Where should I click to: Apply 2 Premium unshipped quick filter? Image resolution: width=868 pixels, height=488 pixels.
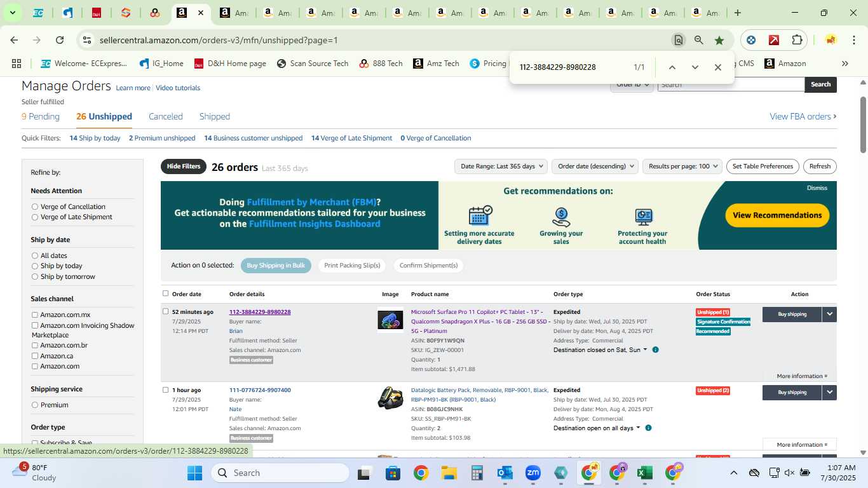point(162,138)
